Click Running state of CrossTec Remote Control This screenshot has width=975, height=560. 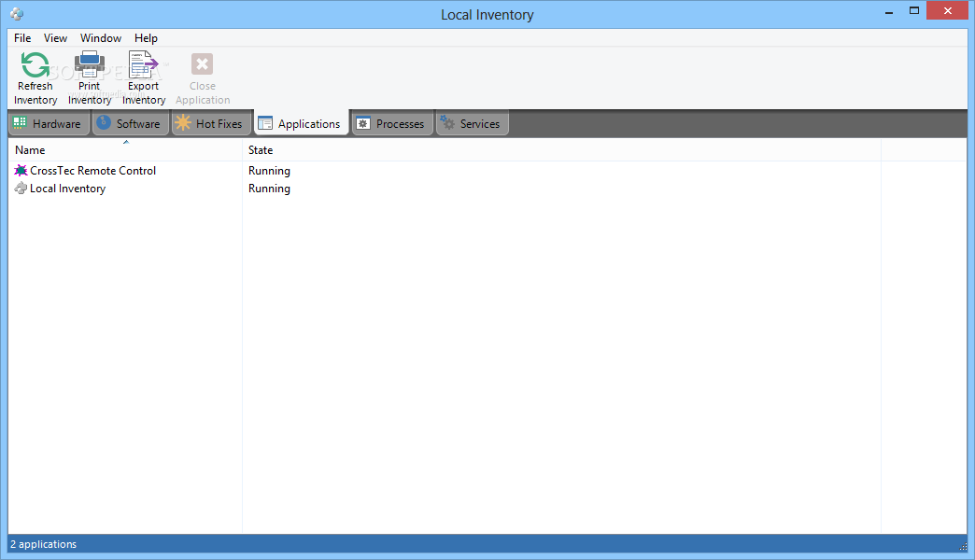coord(269,170)
